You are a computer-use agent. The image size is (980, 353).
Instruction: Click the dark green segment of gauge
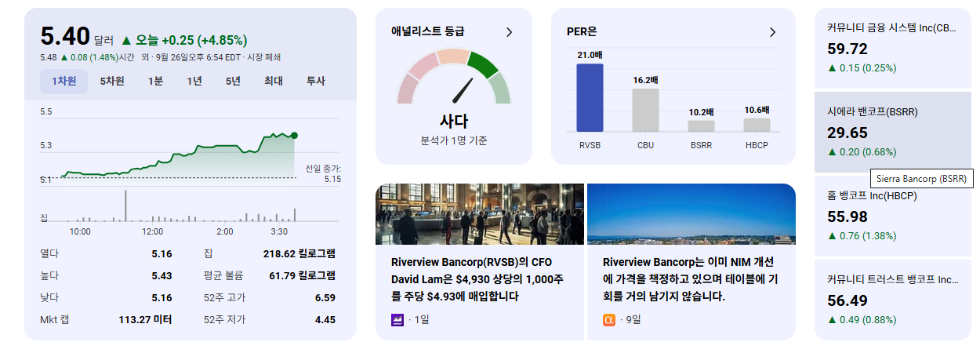483,65
